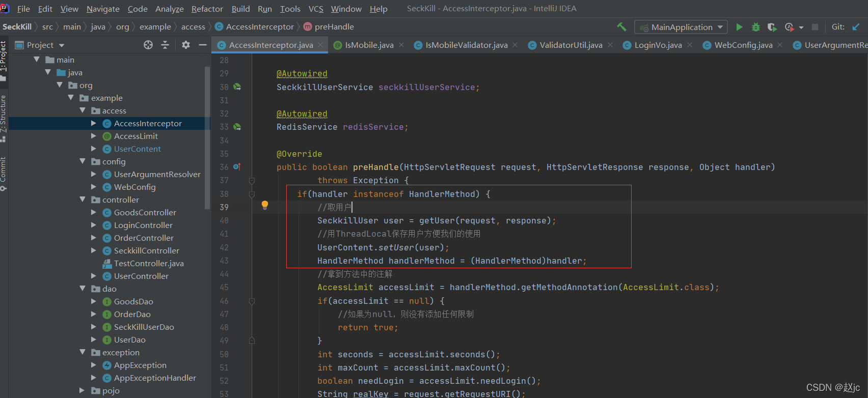The image size is (868, 398).
Task: Click the lightbulb intention icon on line 39
Action: coord(265,205)
